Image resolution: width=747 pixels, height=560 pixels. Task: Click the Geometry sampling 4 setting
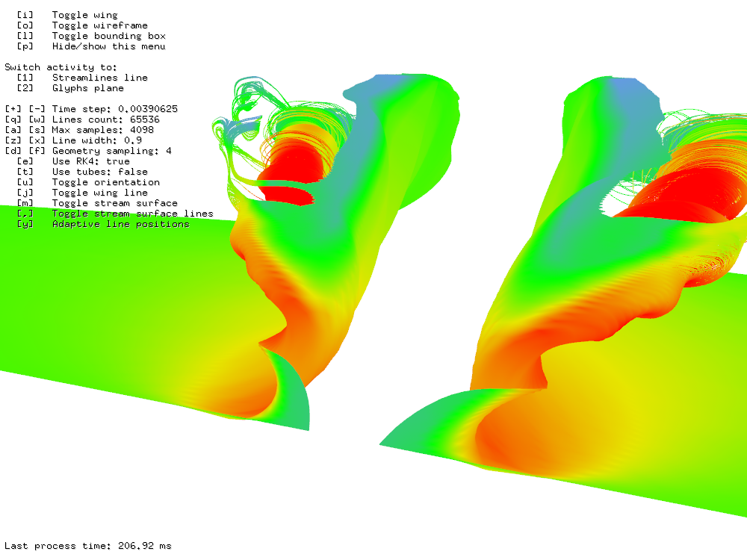(x=111, y=151)
